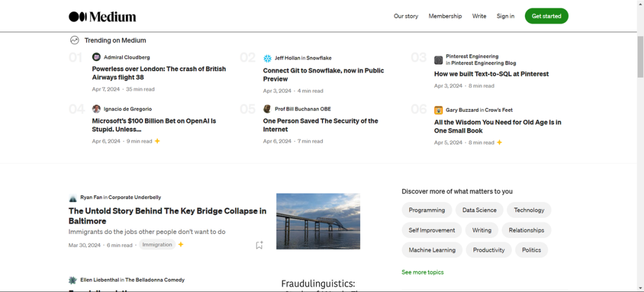This screenshot has width=644, height=292.
Task: Click author name Admiral Cloudberg
Action: coord(127,57)
